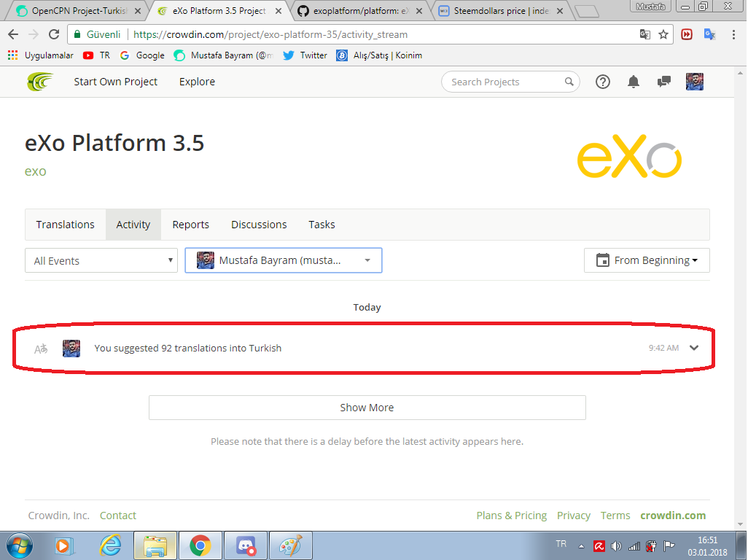Click the Show More button
The width and height of the screenshot is (748, 560).
367,408
